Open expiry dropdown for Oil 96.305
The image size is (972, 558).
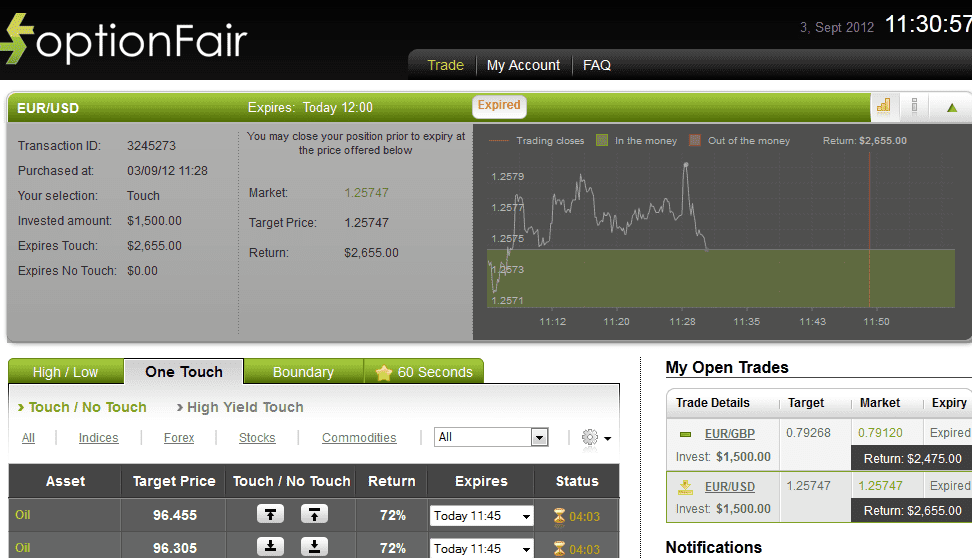481,548
